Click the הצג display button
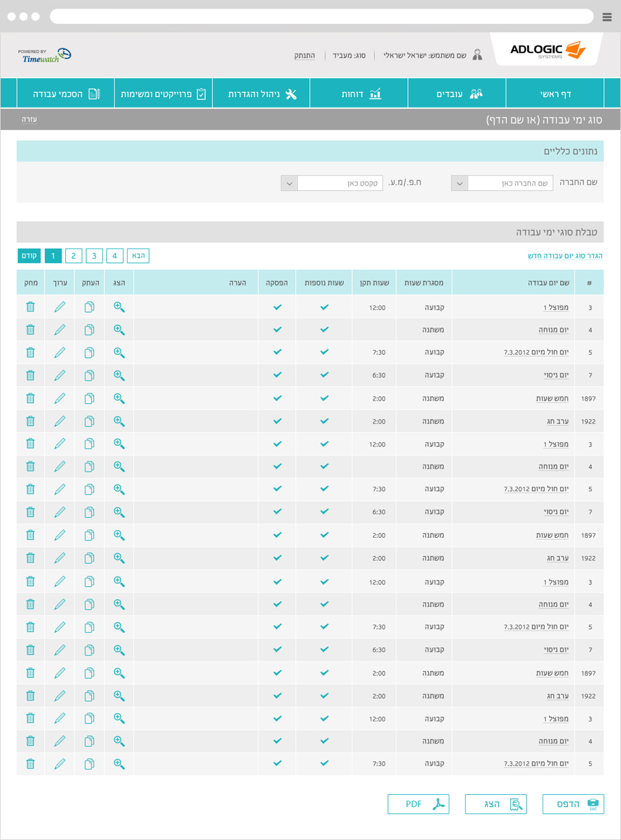This screenshot has width=621, height=840. point(495,804)
